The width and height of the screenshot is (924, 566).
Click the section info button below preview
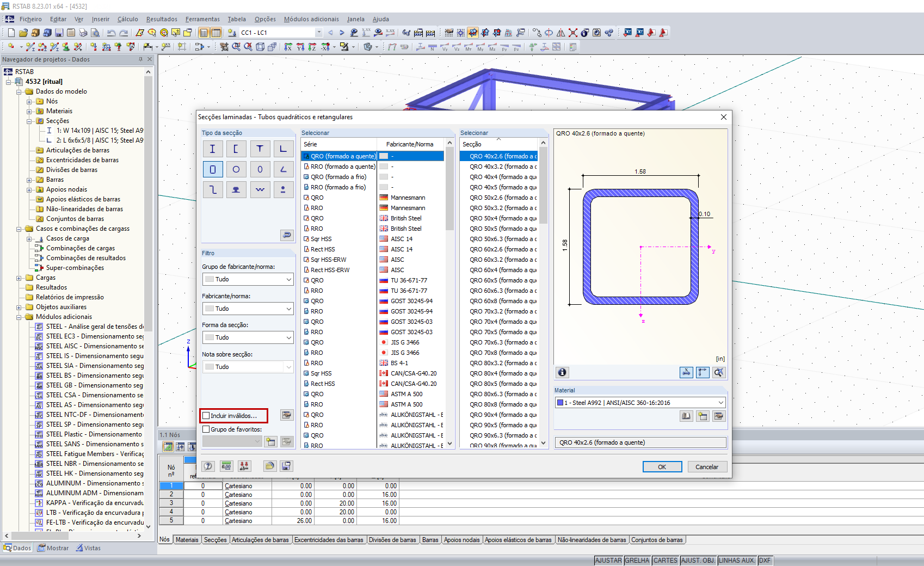pyautogui.click(x=562, y=372)
